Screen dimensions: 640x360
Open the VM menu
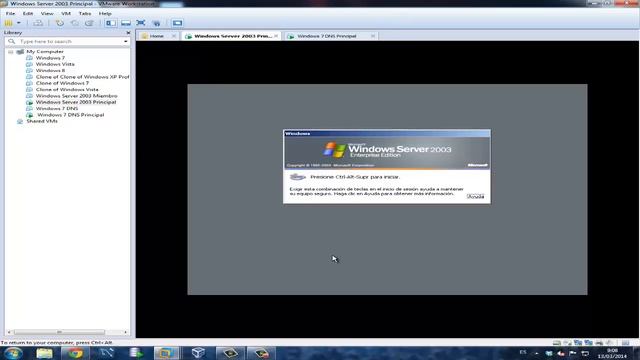[x=66, y=13]
